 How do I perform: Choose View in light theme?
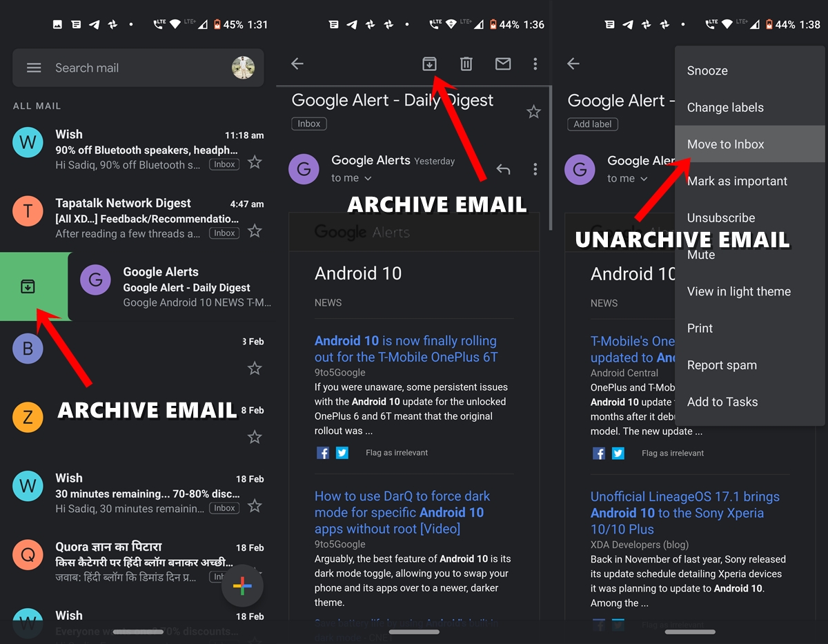click(x=750, y=291)
